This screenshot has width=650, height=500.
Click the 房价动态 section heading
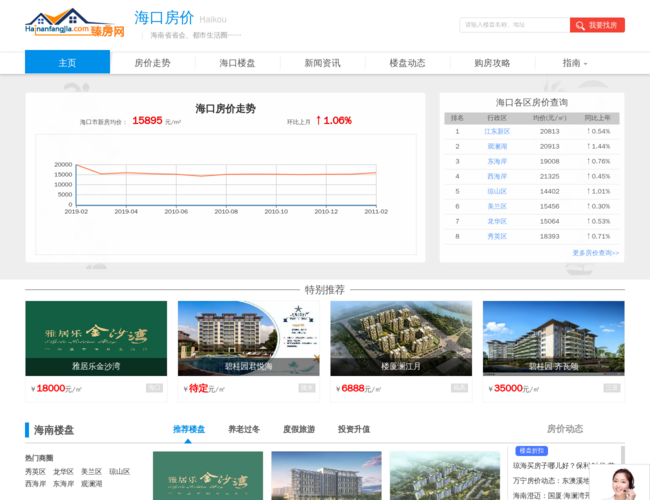coord(565,429)
